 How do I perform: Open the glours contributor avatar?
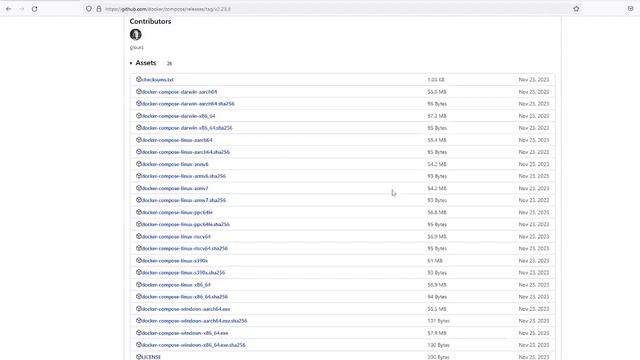pos(136,35)
